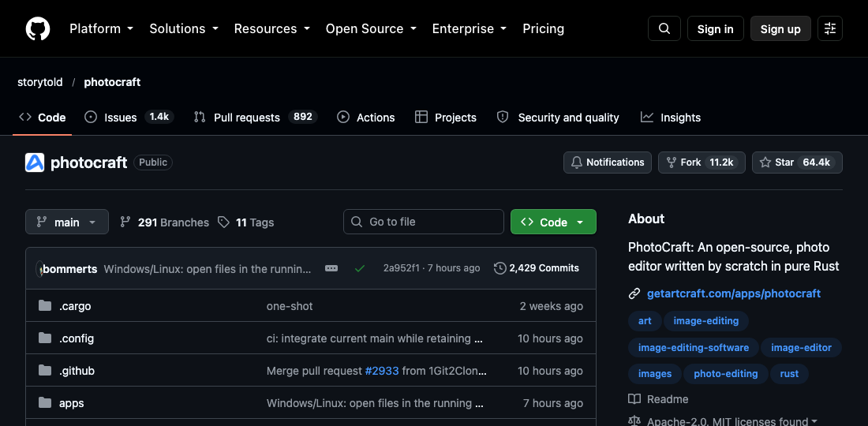Screen dimensions: 868x426
Task: Click the .cargo folder icon
Action: click(x=45, y=306)
